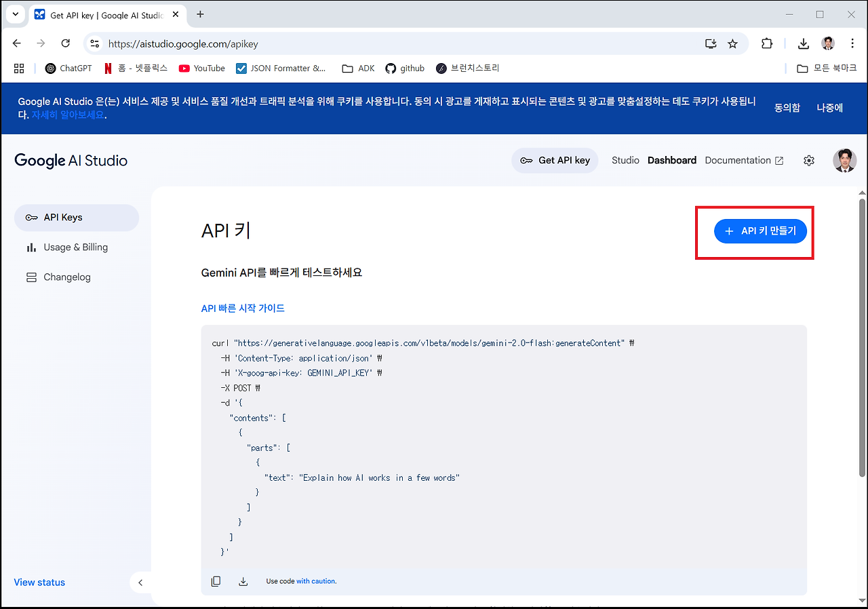This screenshot has height=609, width=868.
Task: Open Documentation in header
Action: pyautogui.click(x=744, y=161)
